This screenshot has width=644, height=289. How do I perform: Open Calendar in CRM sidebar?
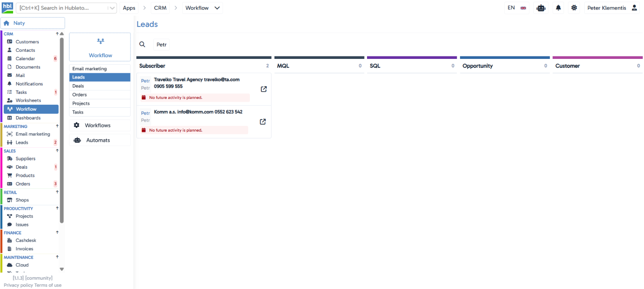click(31, 58)
